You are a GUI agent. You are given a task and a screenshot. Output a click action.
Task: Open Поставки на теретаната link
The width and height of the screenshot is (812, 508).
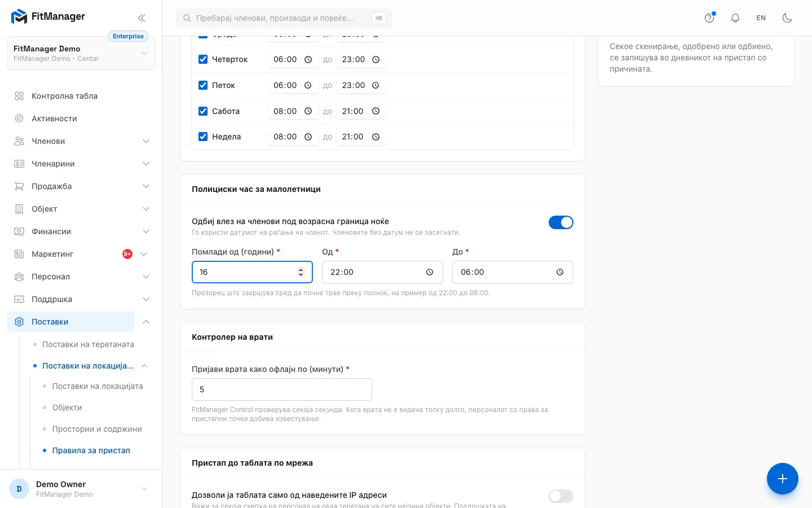(88, 344)
